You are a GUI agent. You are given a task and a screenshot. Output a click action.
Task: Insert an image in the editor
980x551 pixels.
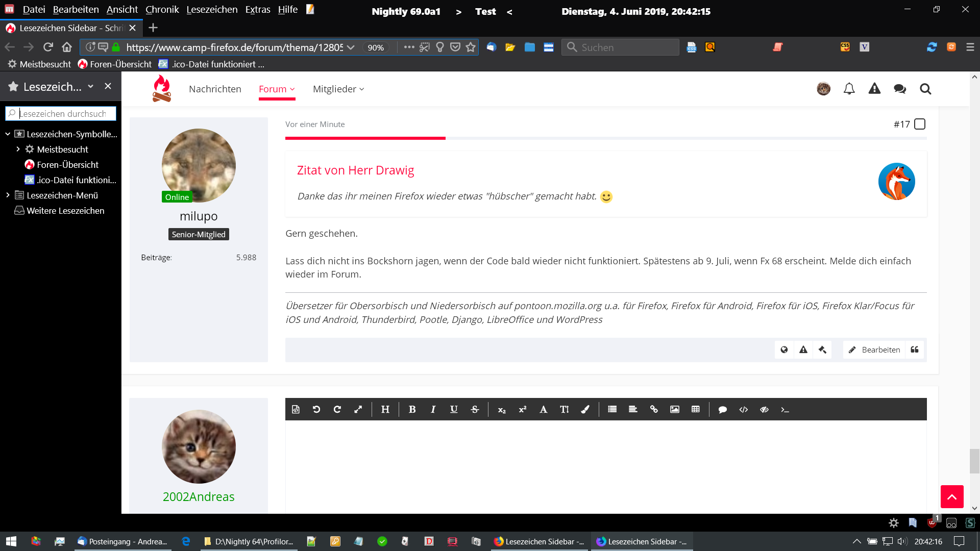675,409
